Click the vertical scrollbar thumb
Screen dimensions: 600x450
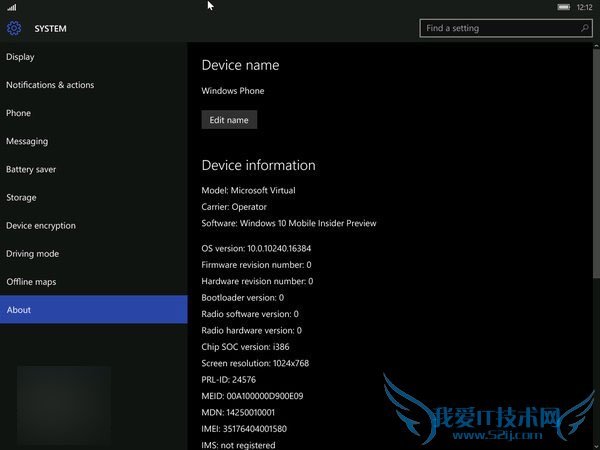click(597, 163)
